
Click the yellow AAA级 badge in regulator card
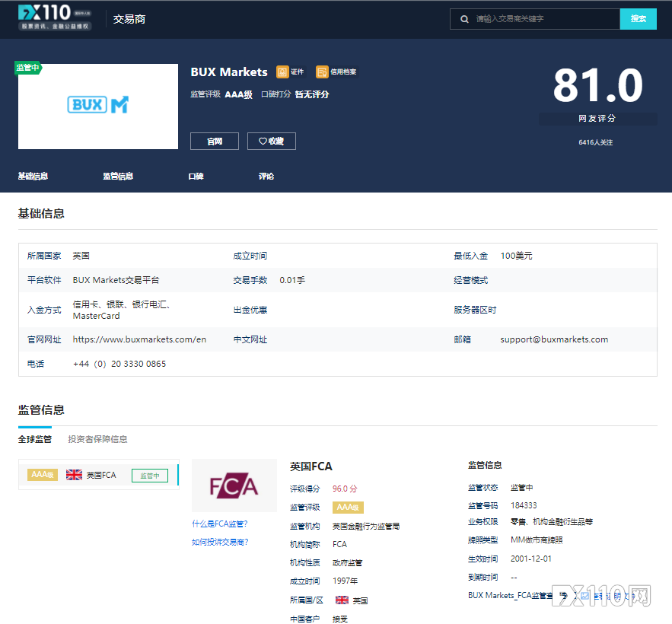43,475
